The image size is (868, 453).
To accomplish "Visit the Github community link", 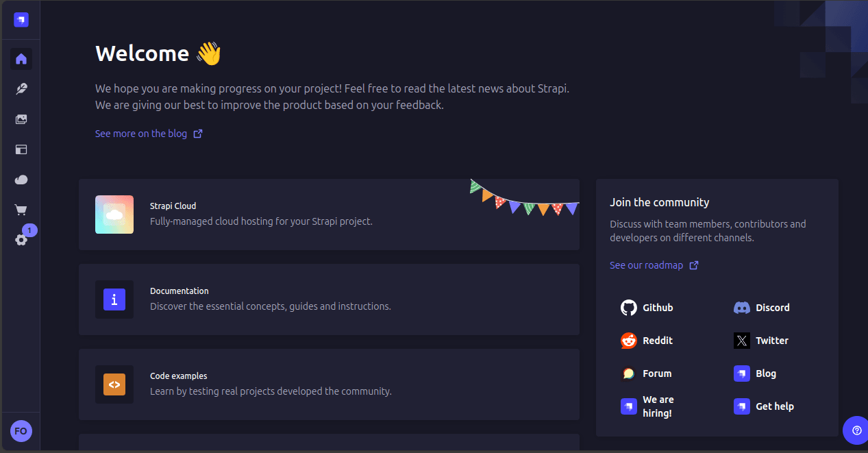I will tap(647, 308).
